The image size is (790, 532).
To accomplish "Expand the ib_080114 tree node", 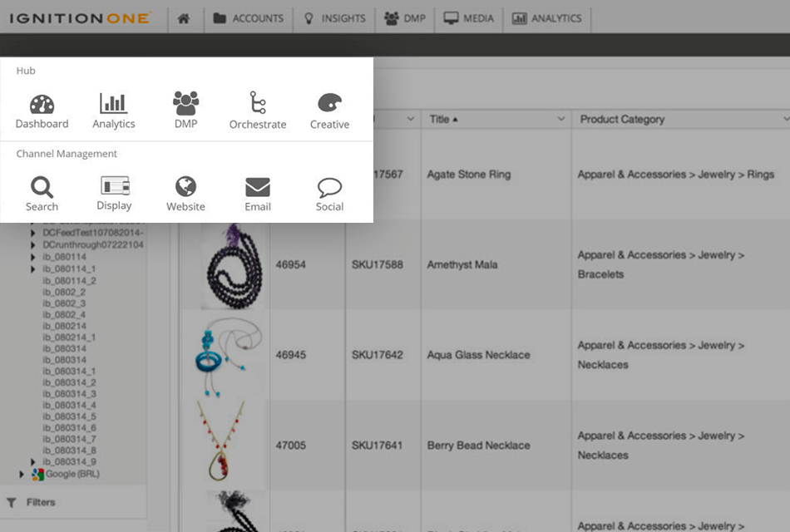I will tap(32, 257).
